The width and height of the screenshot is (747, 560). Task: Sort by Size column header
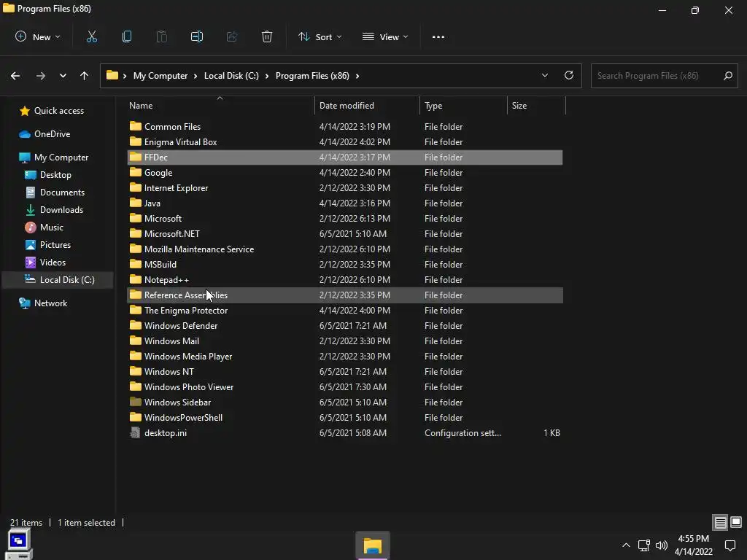pyautogui.click(x=536, y=105)
